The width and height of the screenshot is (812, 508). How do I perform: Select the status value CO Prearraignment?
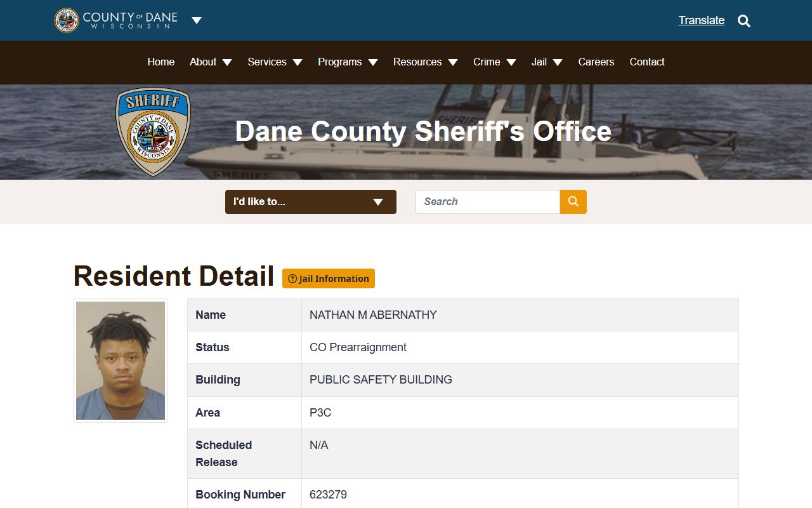pos(358,347)
